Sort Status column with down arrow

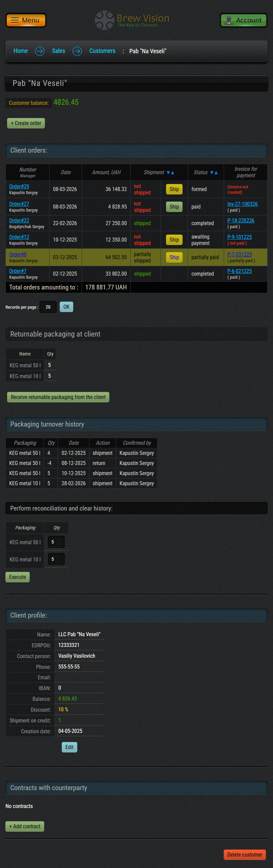pyautogui.click(x=212, y=173)
